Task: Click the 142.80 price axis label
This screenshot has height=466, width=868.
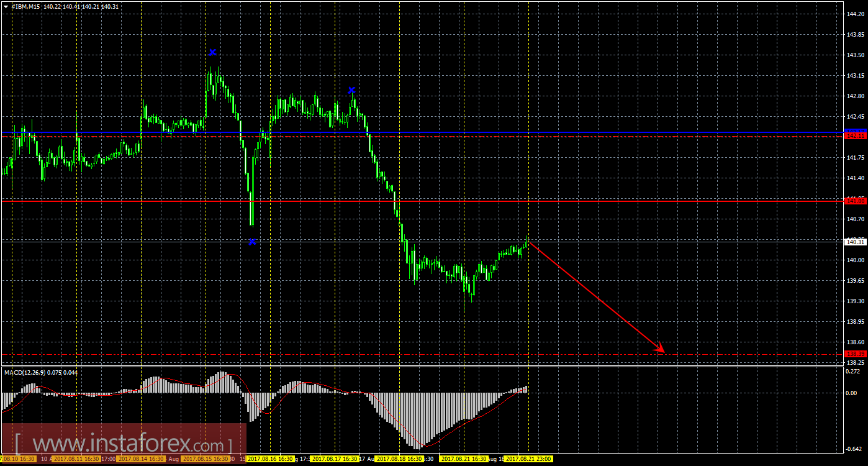Action: coord(856,96)
